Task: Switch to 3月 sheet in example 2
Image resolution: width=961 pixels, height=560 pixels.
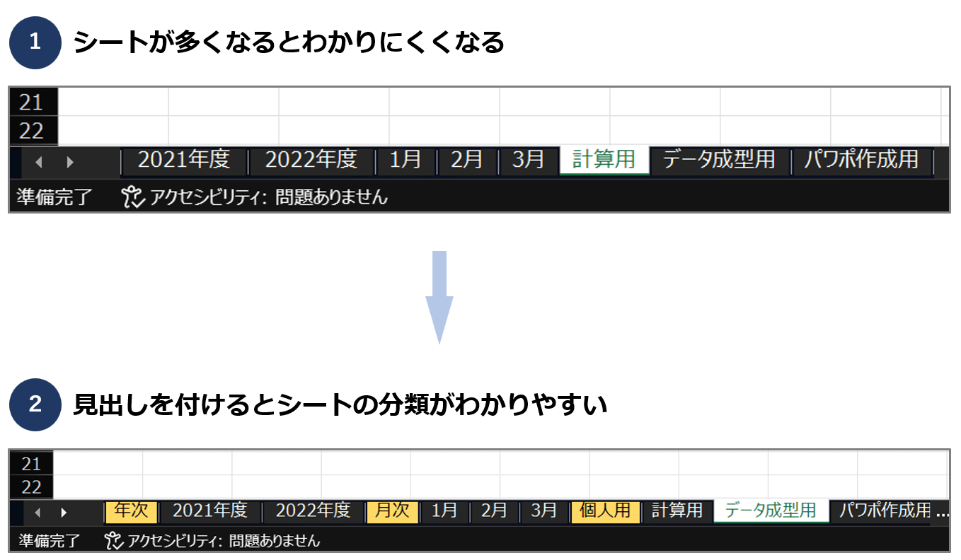Action: pyautogui.click(x=544, y=511)
